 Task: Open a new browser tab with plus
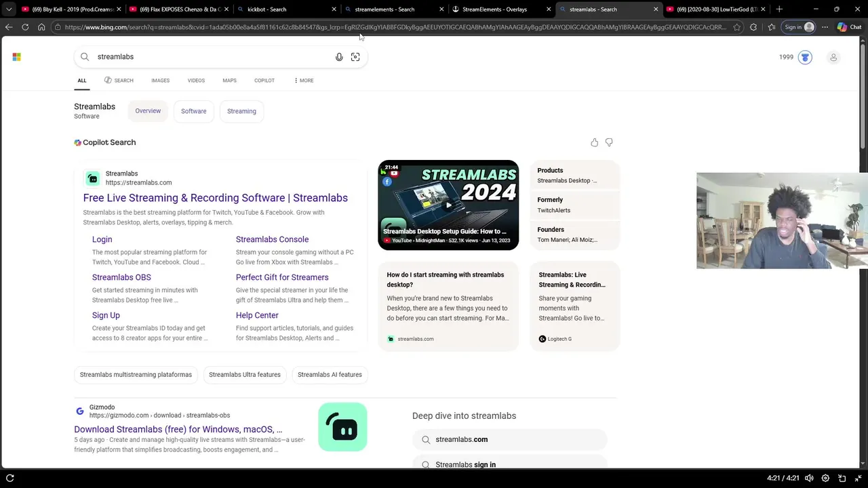pyautogui.click(x=779, y=9)
